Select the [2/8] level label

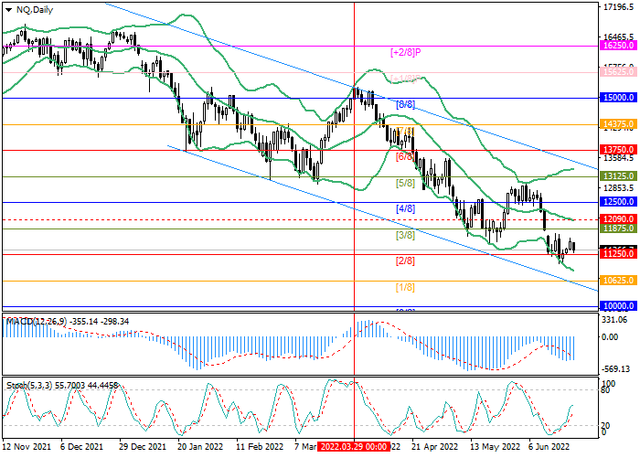[x=405, y=261]
